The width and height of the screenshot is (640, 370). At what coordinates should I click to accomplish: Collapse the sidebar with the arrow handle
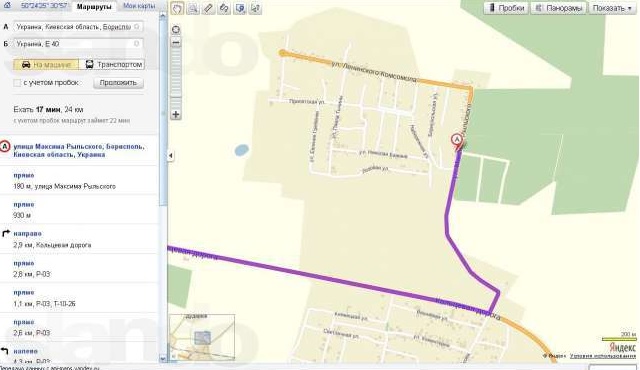[x=171, y=155]
